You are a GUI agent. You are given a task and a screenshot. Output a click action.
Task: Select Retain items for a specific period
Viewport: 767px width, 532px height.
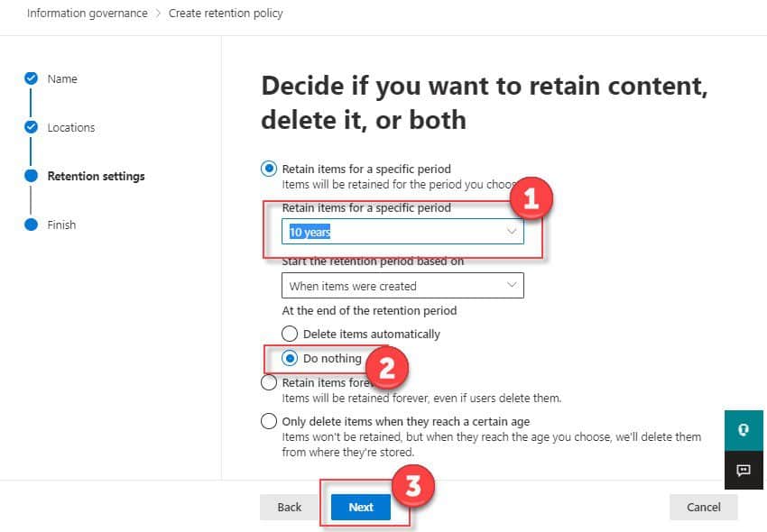click(269, 170)
